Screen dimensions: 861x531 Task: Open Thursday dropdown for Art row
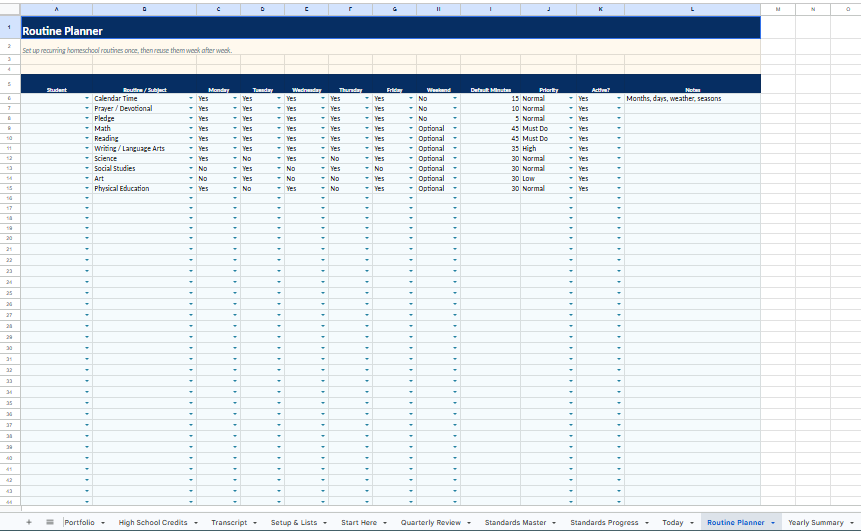367,178
